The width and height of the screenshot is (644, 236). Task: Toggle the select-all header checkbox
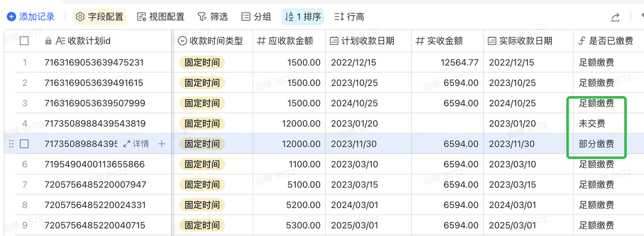pos(24,41)
